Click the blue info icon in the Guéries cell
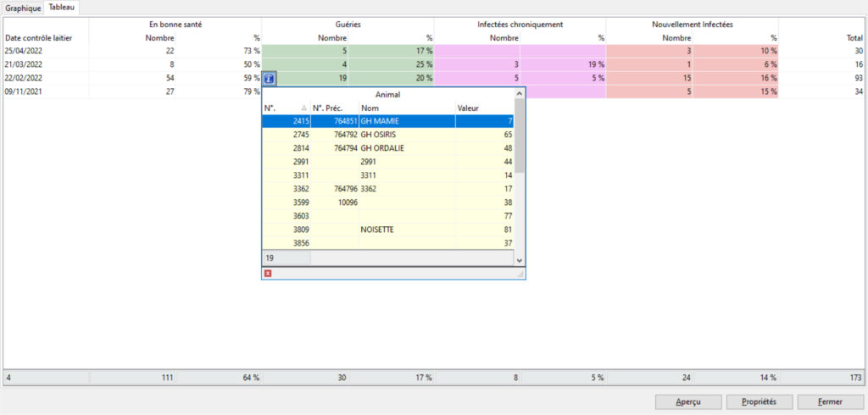The height and width of the screenshot is (415, 868). (x=269, y=79)
